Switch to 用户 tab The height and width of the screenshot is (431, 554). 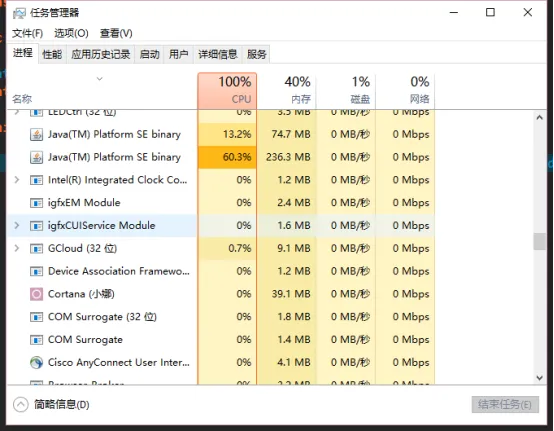[x=178, y=54]
